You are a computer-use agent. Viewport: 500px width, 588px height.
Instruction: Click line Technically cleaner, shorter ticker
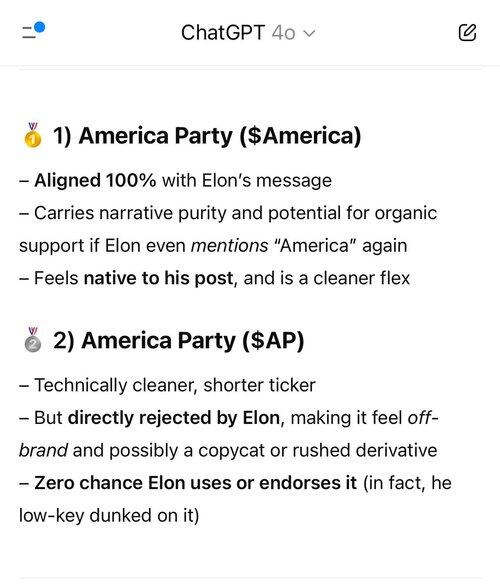pos(167,385)
